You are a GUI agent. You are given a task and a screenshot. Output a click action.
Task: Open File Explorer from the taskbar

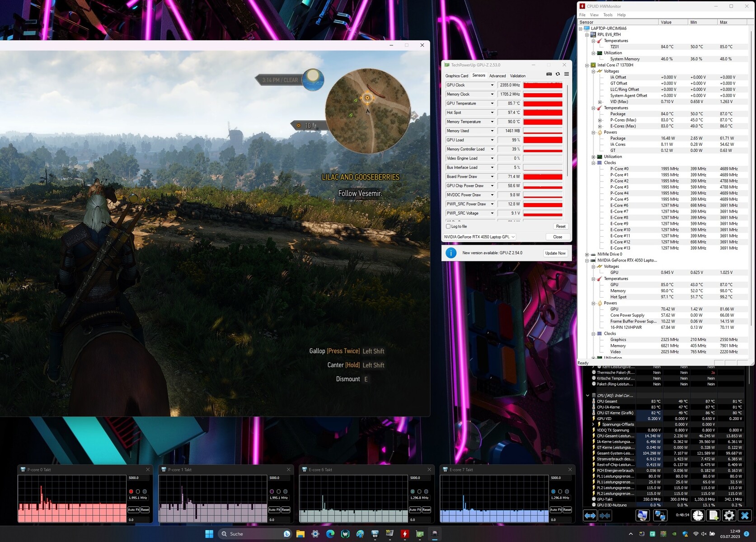[x=301, y=534]
